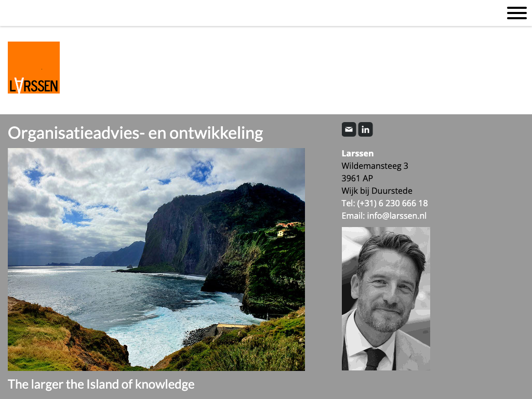This screenshot has height=399, width=532.
Task: Open the hamburger navigation menu
Action: pyautogui.click(x=517, y=13)
